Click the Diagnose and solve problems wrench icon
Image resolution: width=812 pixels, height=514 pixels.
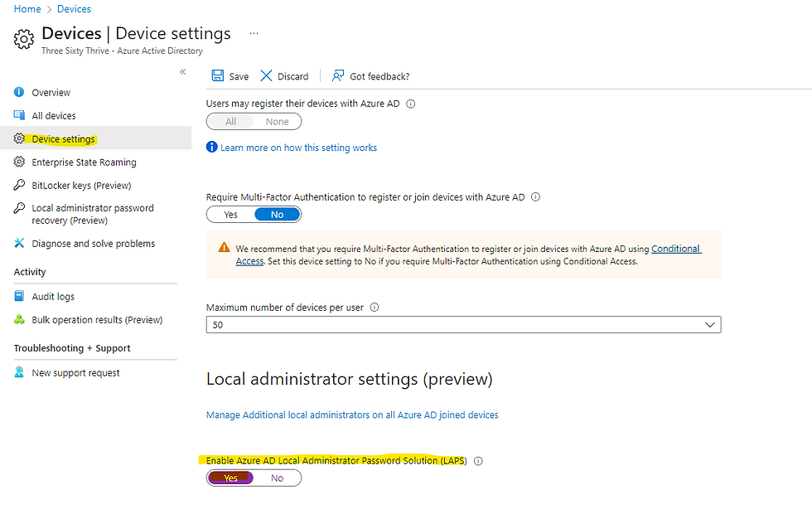[x=19, y=243]
